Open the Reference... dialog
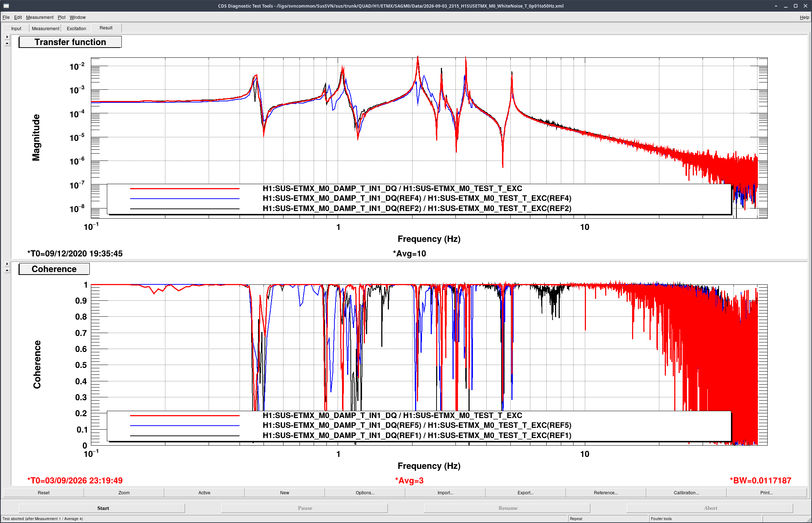812x523 pixels. (606, 492)
